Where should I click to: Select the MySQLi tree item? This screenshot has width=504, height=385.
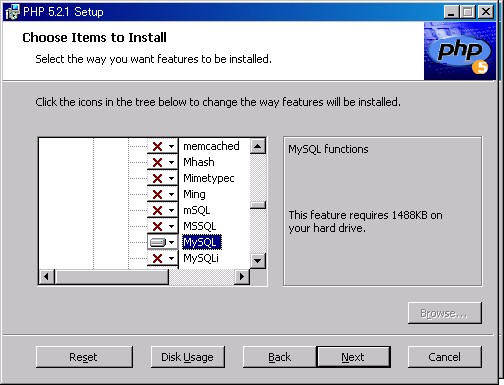(201, 258)
